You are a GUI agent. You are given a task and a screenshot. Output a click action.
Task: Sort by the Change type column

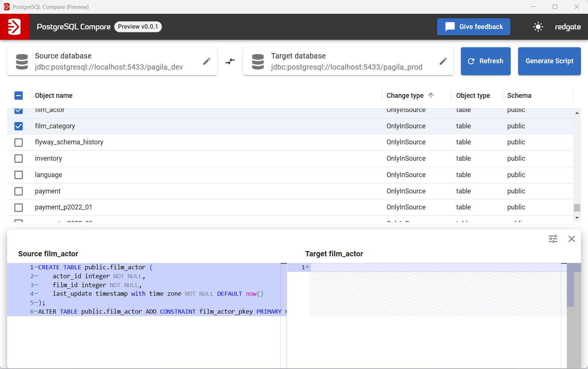pyautogui.click(x=405, y=96)
